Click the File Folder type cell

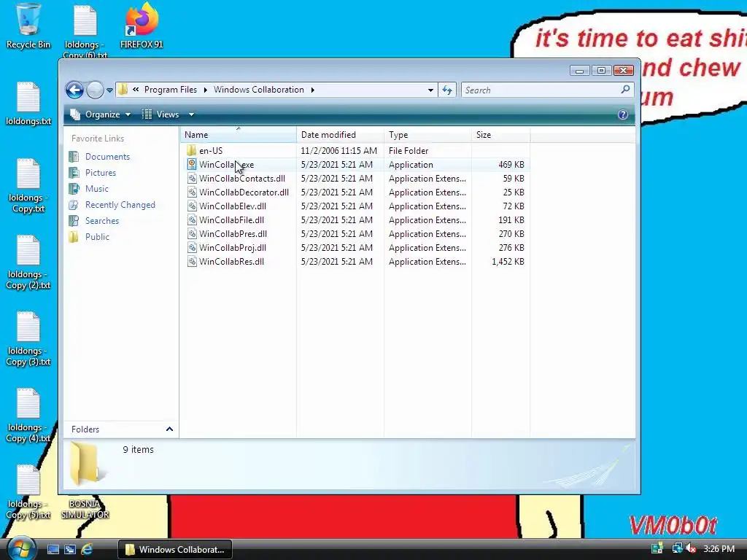point(409,150)
